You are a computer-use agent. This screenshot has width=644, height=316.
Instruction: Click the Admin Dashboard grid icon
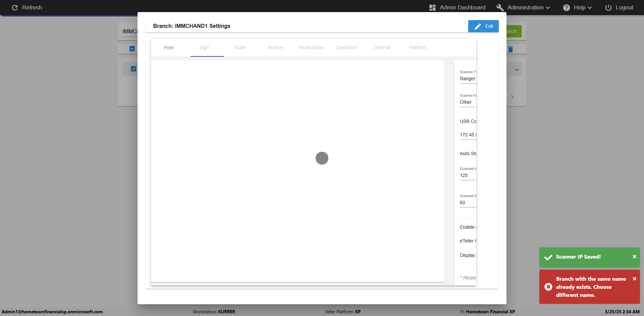point(432,8)
